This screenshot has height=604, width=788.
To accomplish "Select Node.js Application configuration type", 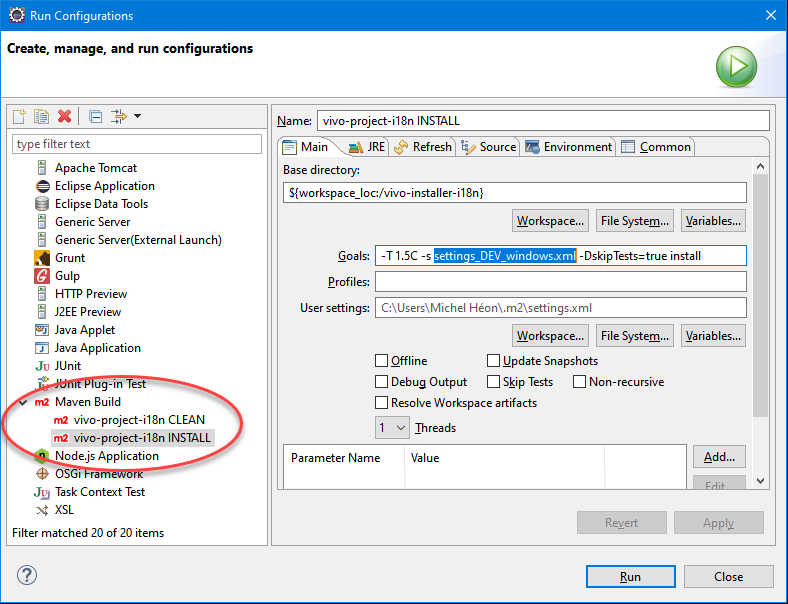I will [107, 456].
